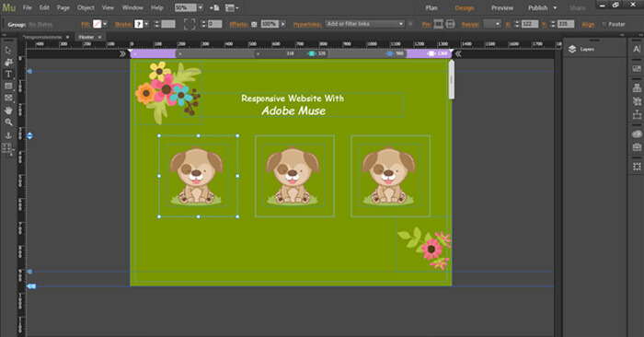The height and width of the screenshot is (337, 644).
Task: Collapse right breakpoint bar double arrow
Action: 458,53
